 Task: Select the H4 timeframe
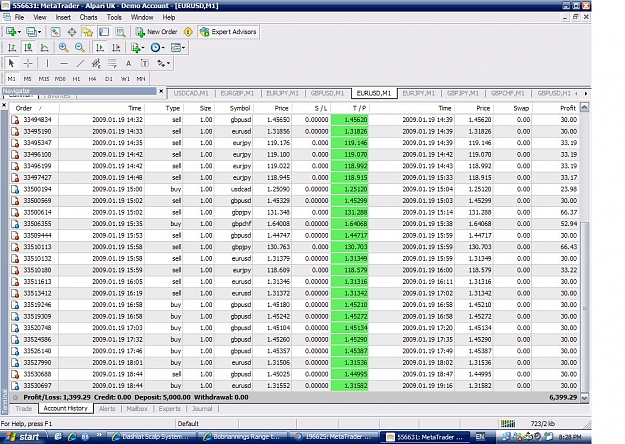pyautogui.click(x=92, y=79)
